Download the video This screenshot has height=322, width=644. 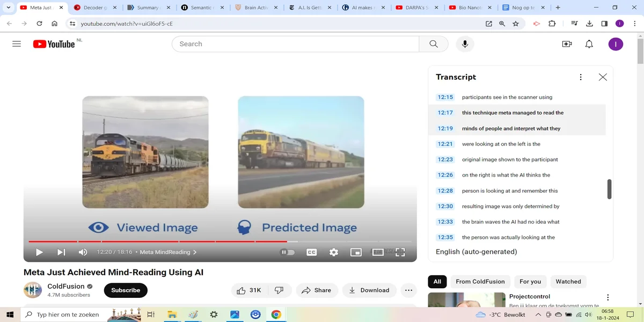click(369, 290)
